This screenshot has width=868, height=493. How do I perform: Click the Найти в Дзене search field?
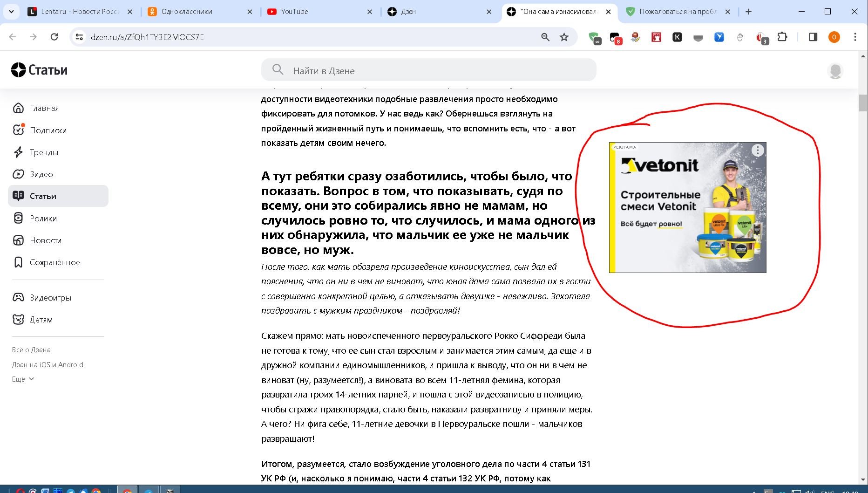tap(428, 70)
